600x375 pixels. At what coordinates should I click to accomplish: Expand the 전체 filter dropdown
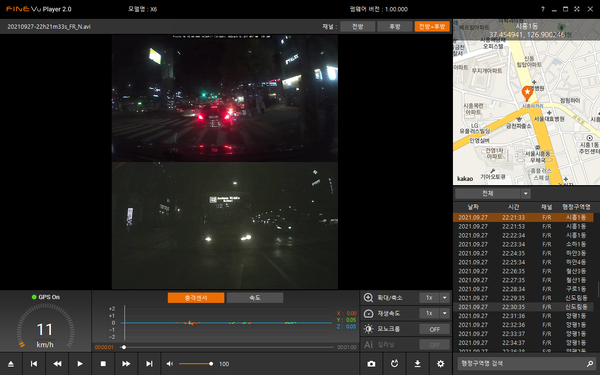click(525, 194)
